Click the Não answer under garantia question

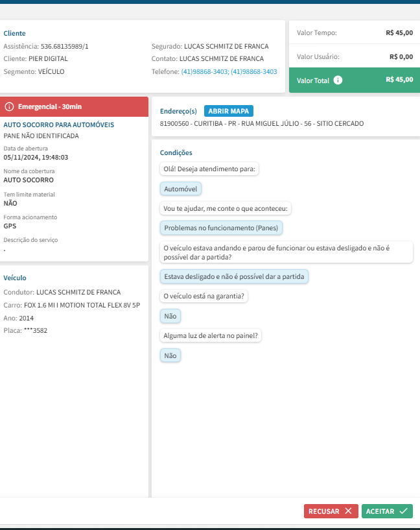coord(170,316)
